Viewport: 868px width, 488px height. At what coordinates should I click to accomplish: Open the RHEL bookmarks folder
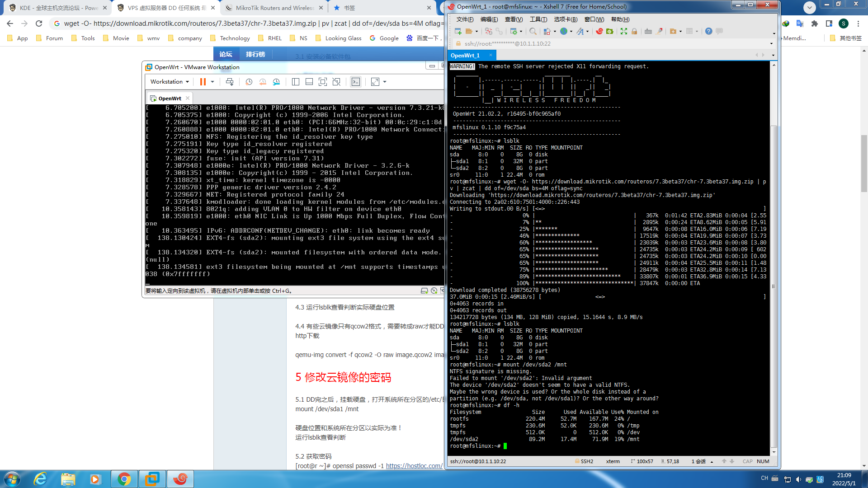tap(270, 38)
